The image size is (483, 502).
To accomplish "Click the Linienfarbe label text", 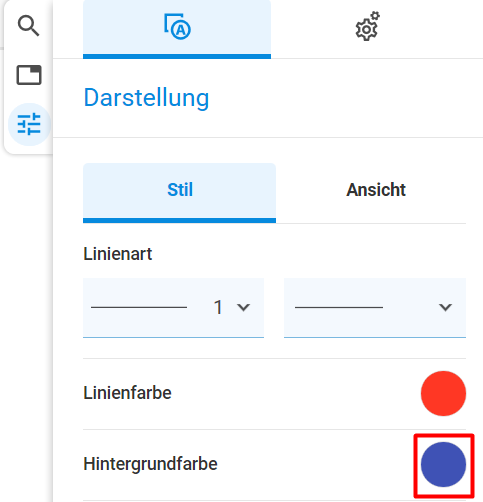I will coord(127,393).
